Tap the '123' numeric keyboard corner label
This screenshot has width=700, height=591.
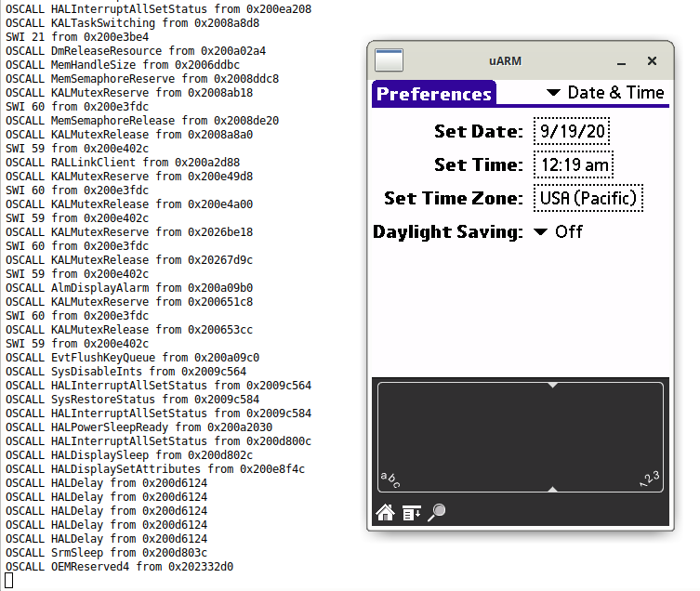coord(650,479)
